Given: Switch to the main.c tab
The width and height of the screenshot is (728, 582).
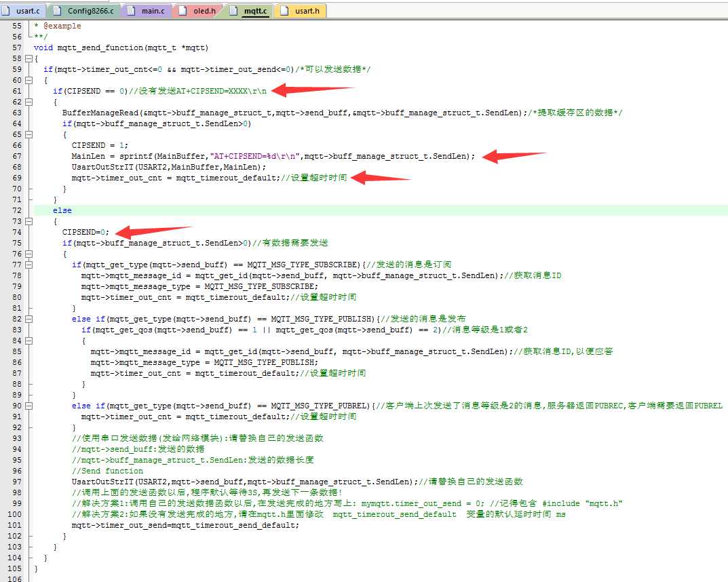Looking at the screenshot, I should click(x=147, y=11).
